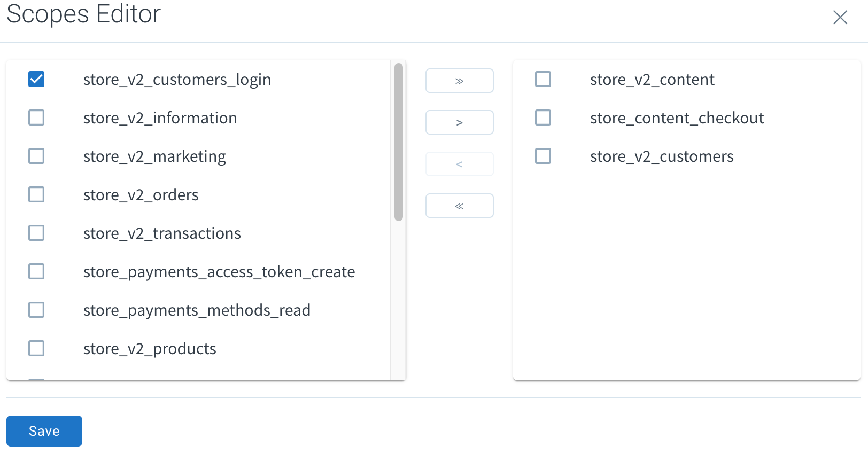Click the left list scrollbar thumb
The width and height of the screenshot is (868, 454).
398,142
